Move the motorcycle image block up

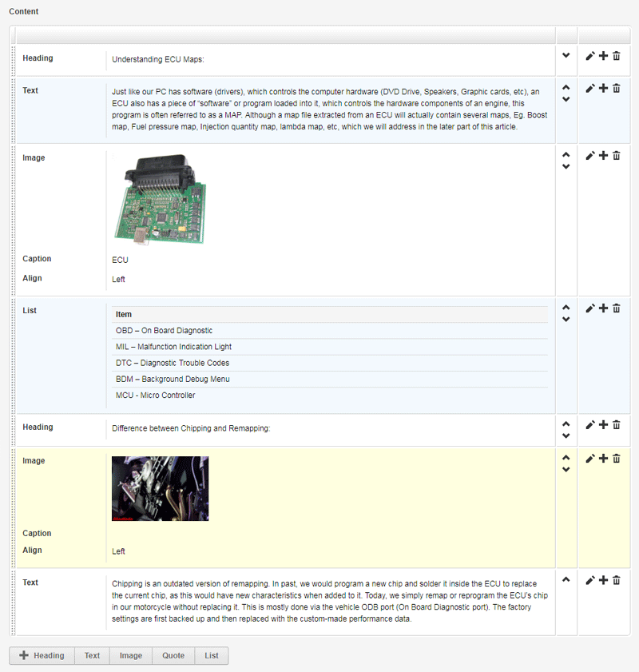[x=566, y=457]
